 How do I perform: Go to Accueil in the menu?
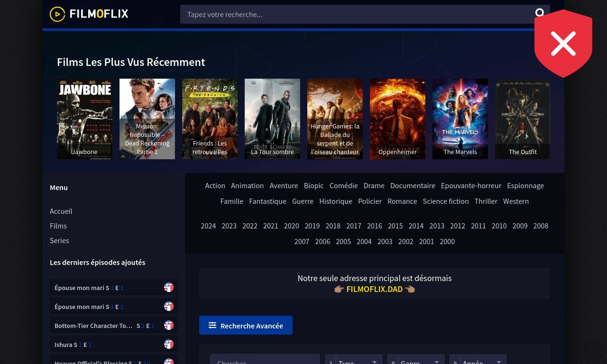(61, 211)
